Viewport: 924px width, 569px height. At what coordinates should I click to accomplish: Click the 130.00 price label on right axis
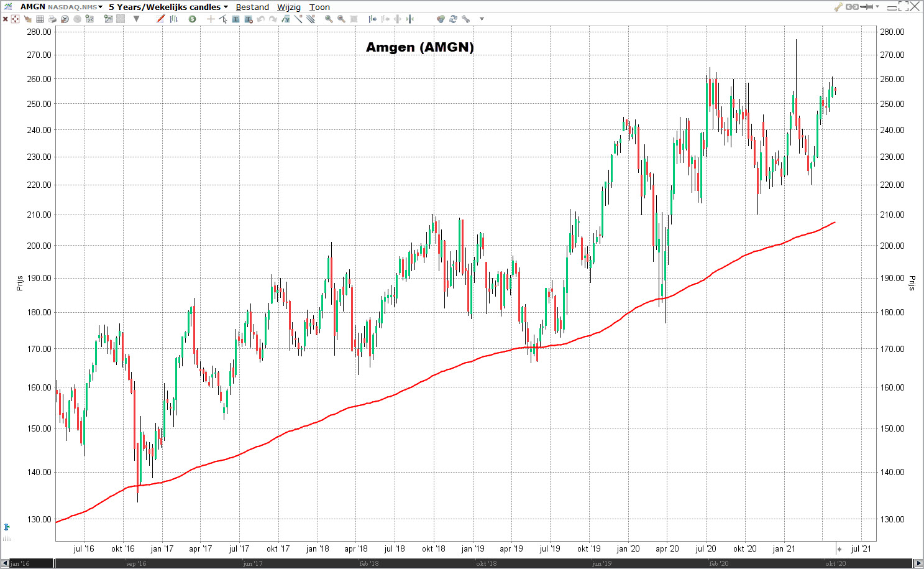pyautogui.click(x=892, y=519)
